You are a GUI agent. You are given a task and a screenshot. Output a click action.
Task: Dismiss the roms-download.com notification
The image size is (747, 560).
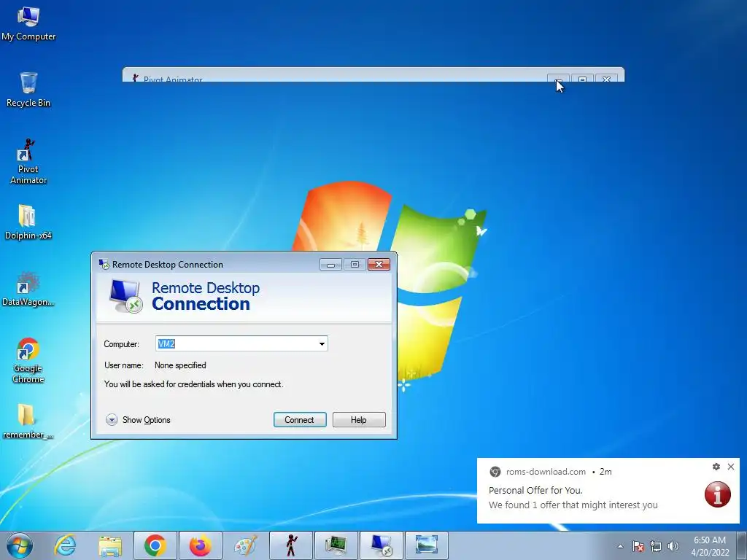pos(731,467)
